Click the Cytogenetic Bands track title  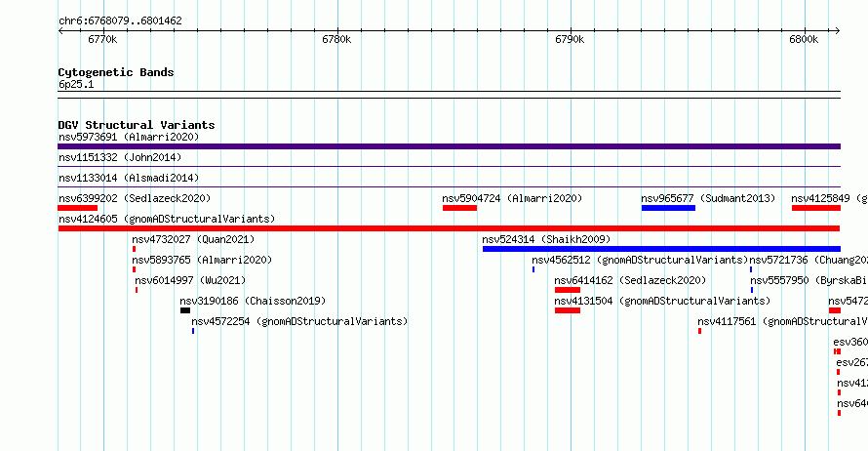116,72
